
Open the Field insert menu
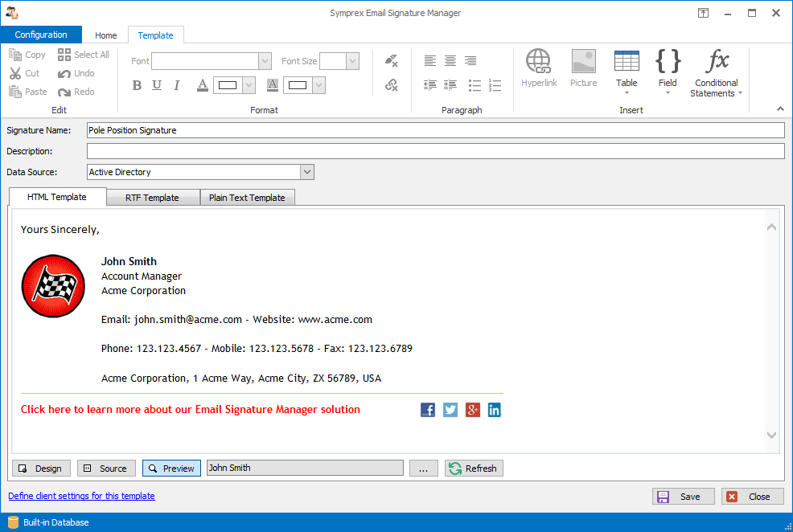pos(668,72)
